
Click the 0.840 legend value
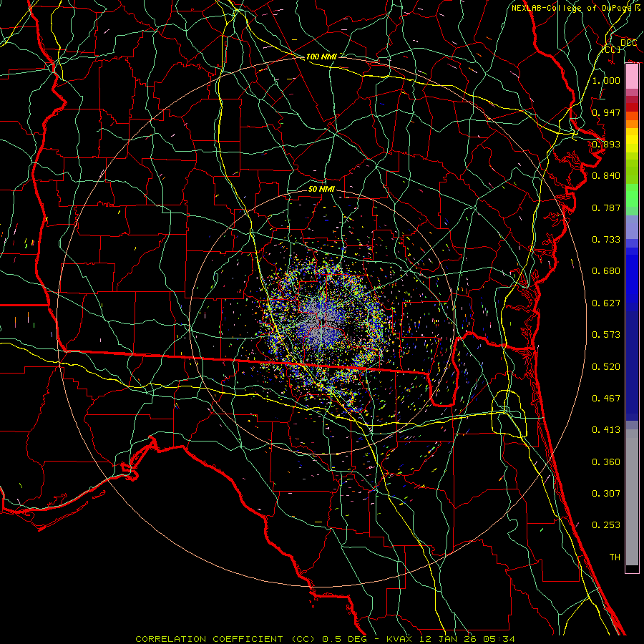606,176
